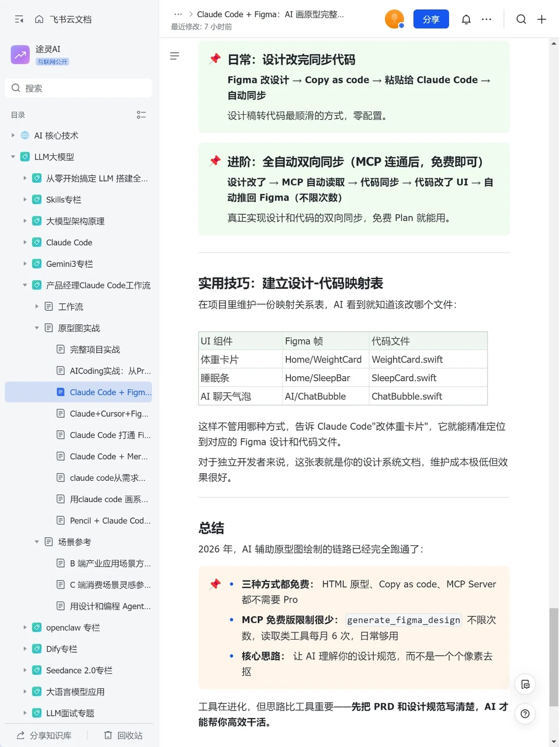Image resolution: width=560 pixels, height=747 pixels.
Task: Open the floating document-copy icon button
Action: (525, 684)
